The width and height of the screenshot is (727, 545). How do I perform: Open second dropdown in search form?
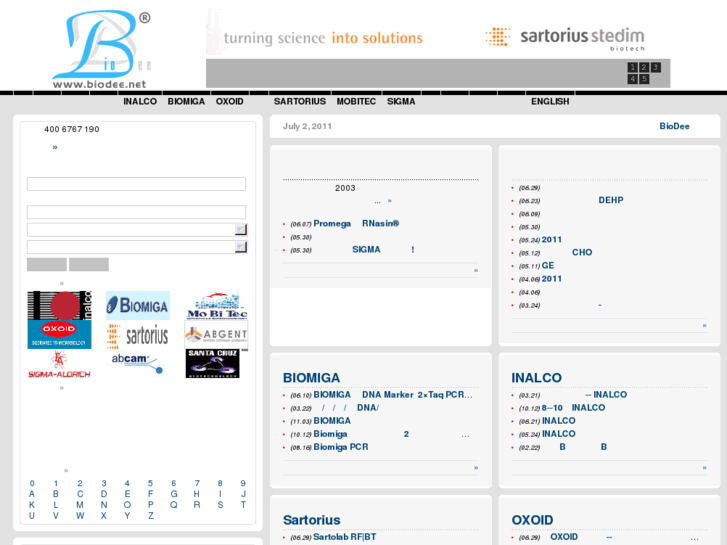[x=137, y=247]
